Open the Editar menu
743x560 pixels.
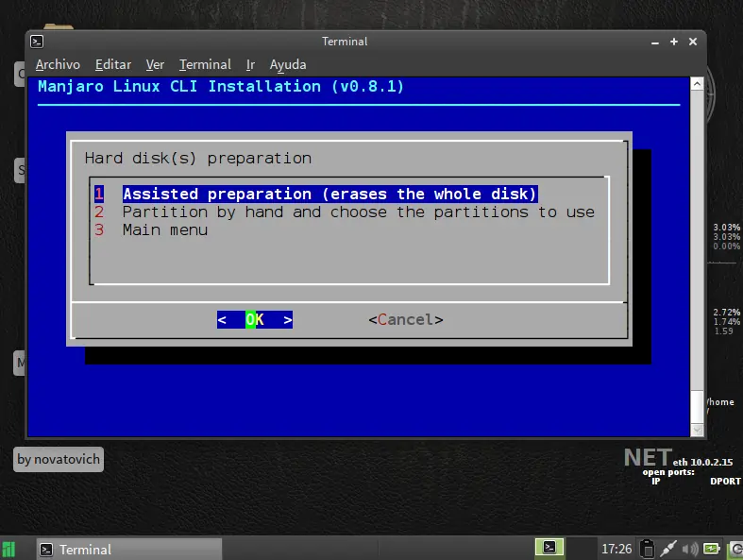(113, 64)
